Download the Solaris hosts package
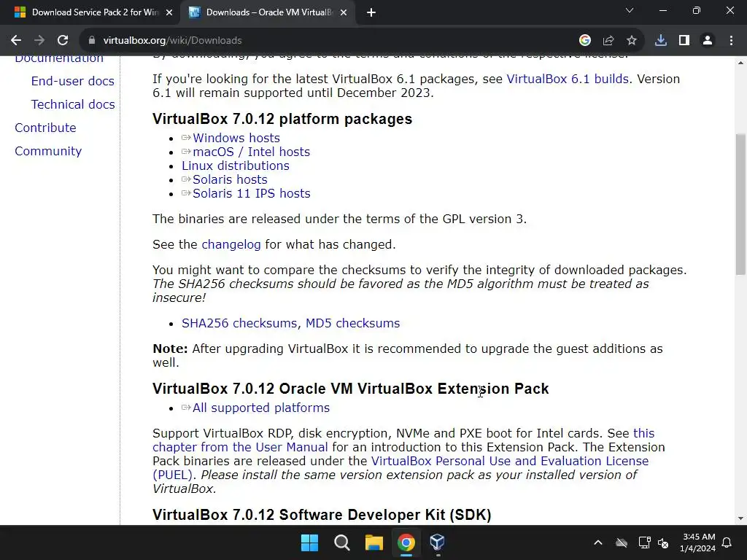The height and width of the screenshot is (560, 747). (230, 179)
